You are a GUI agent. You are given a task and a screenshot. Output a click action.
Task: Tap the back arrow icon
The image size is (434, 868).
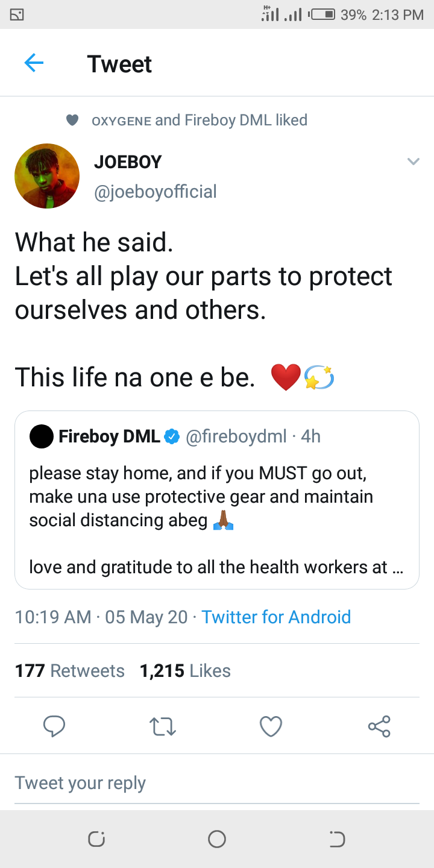(x=34, y=63)
